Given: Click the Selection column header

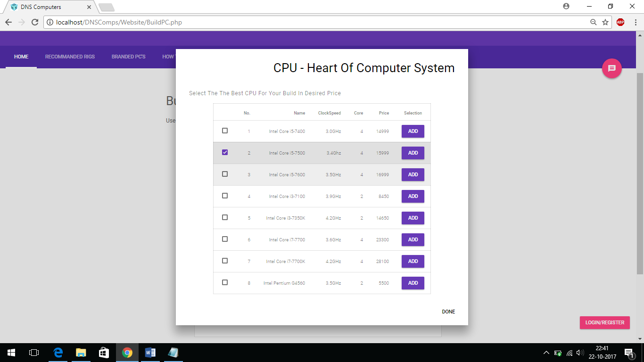Looking at the screenshot, I should point(413,113).
